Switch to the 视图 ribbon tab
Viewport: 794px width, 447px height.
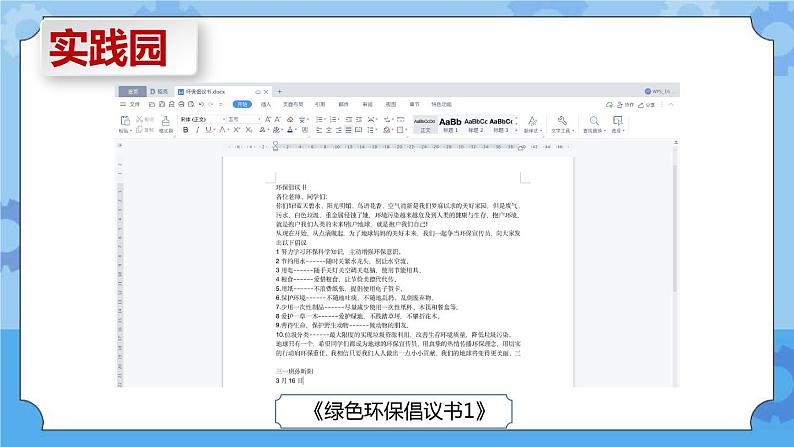pyautogui.click(x=391, y=104)
